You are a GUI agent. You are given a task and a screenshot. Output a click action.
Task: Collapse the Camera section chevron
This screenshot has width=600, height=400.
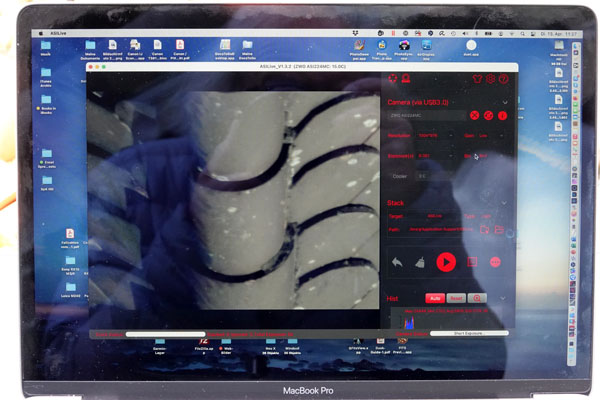coord(505,103)
